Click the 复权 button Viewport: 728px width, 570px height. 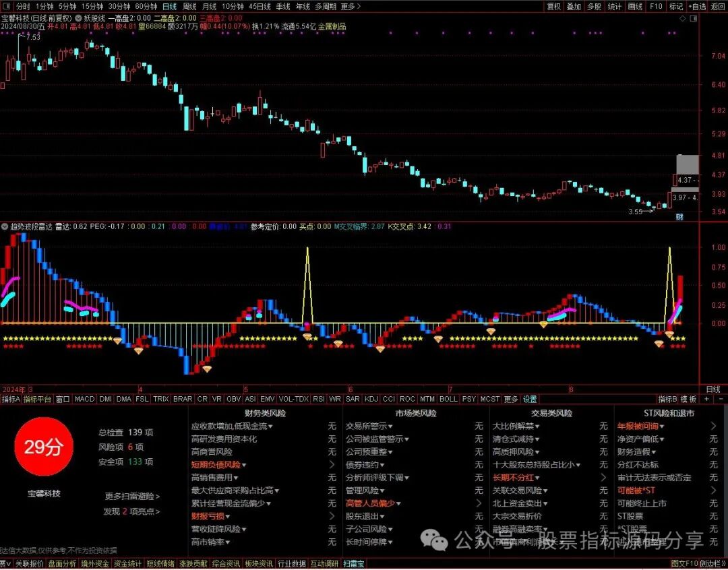(554, 7)
